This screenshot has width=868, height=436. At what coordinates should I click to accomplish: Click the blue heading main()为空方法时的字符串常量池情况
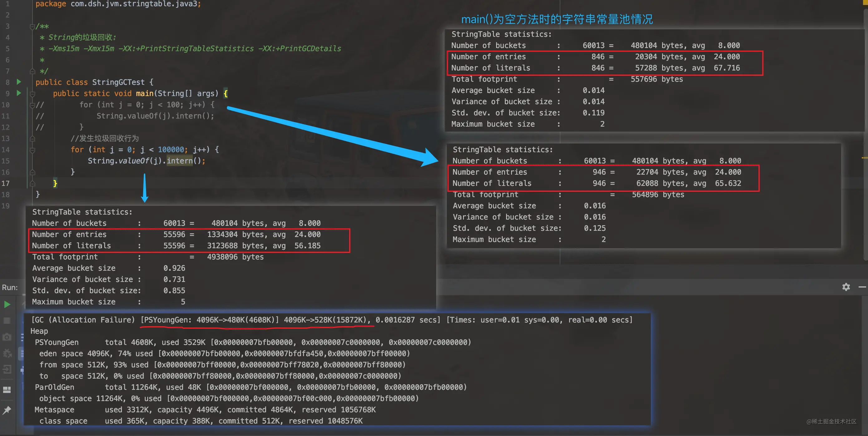tap(557, 19)
